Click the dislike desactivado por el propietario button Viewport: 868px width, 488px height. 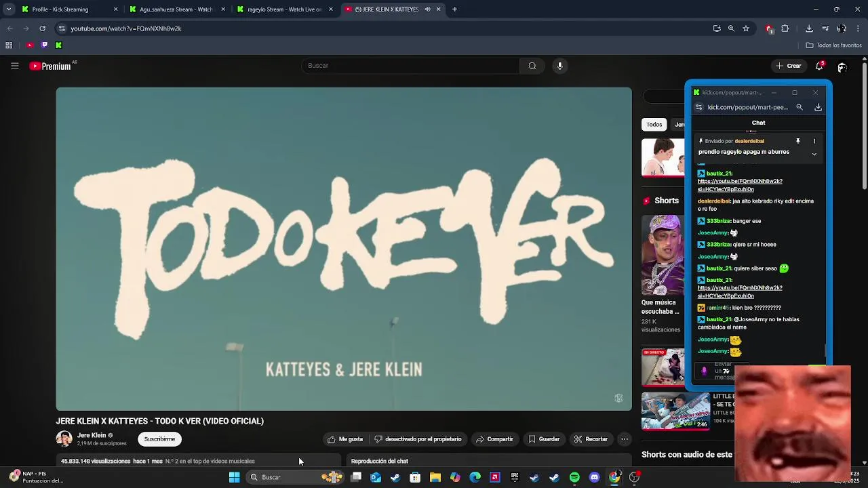tap(418, 439)
